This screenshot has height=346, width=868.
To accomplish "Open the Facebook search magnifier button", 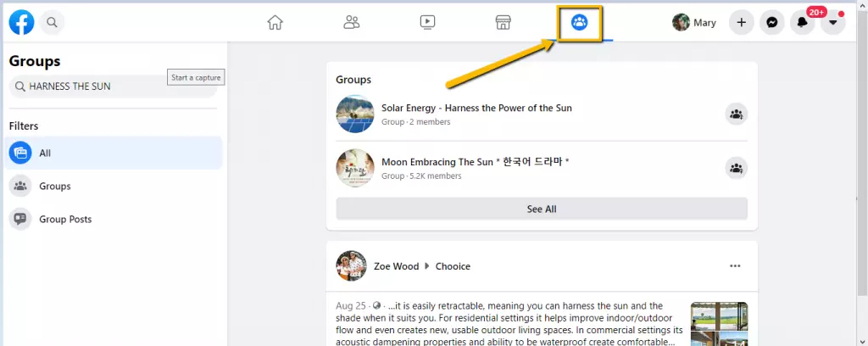I will (52, 23).
